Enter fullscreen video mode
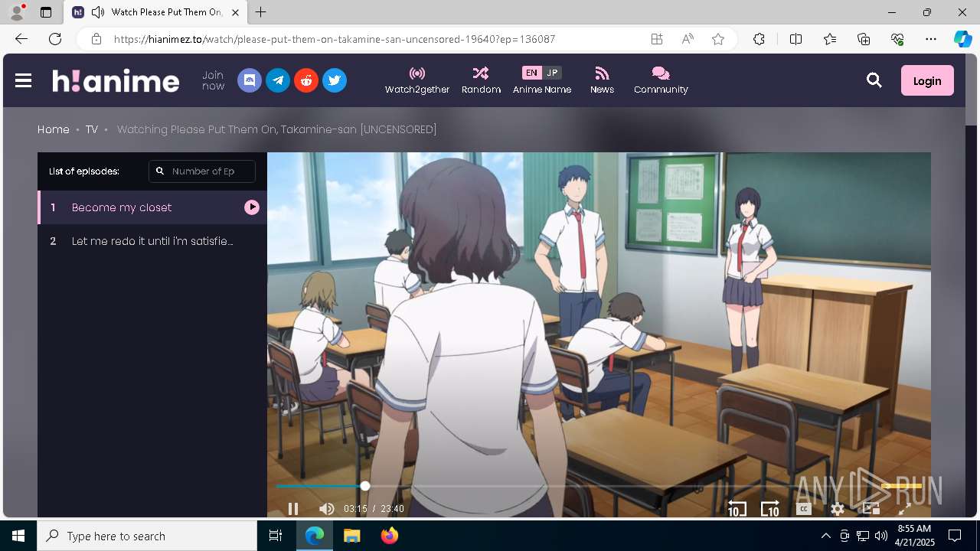 tap(904, 509)
